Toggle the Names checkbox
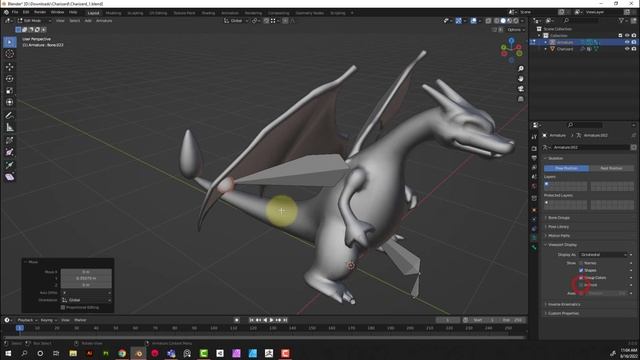640x360 pixels. pos(581,263)
